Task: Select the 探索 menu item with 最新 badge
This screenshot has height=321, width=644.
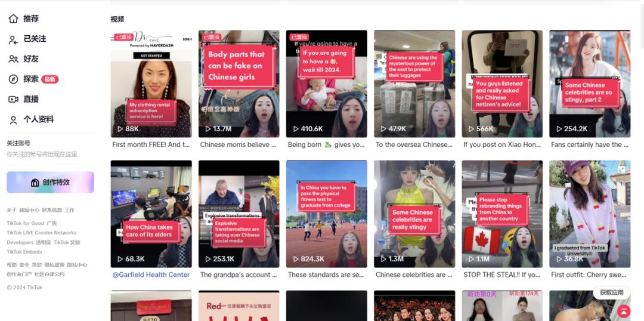Action: coord(33,79)
